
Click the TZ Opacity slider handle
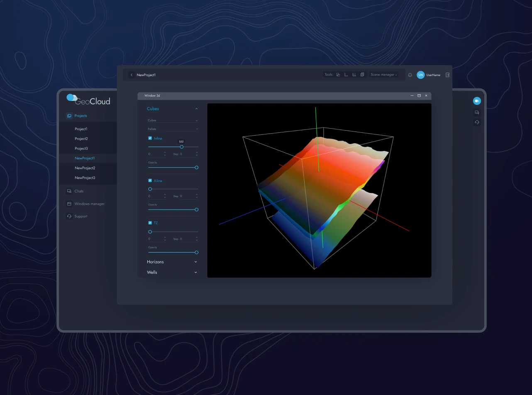pyautogui.click(x=197, y=252)
